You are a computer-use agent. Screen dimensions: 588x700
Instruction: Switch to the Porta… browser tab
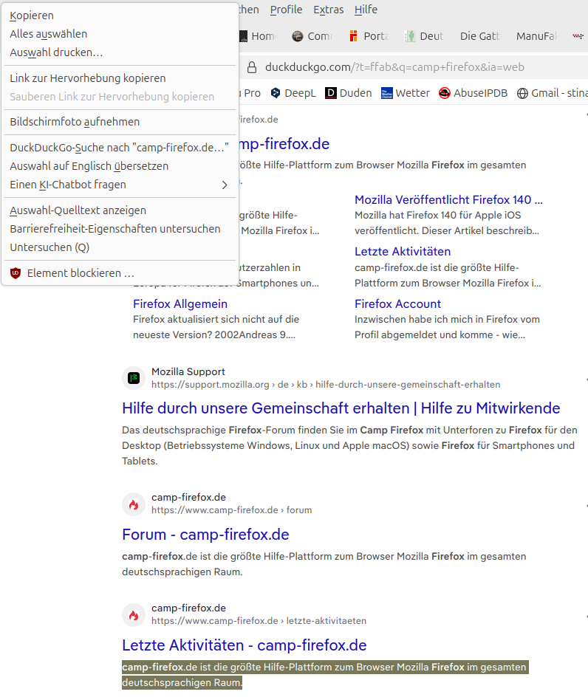tap(369, 36)
